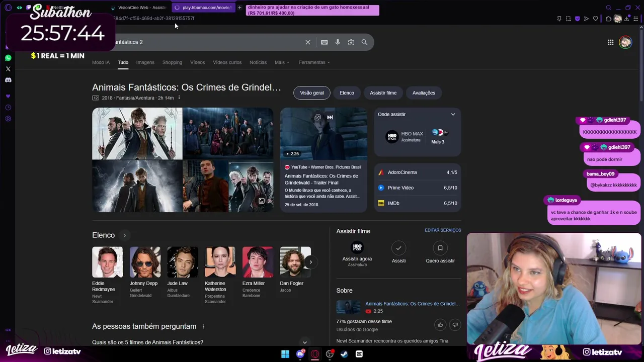The height and width of the screenshot is (362, 644).
Task: Click the Assistir filme chip
Action: pyautogui.click(x=383, y=93)
